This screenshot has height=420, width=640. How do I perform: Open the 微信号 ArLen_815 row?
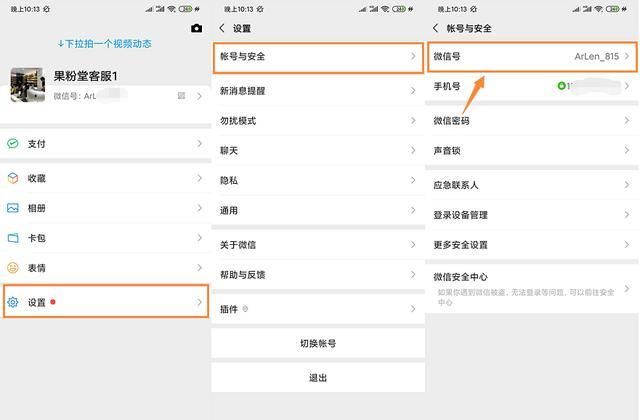point(532,57)
